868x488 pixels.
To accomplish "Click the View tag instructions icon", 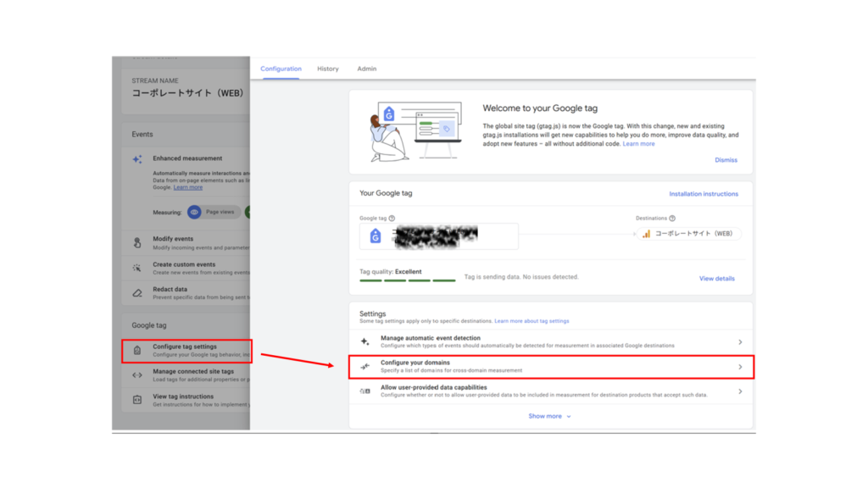I will point(137,400).
